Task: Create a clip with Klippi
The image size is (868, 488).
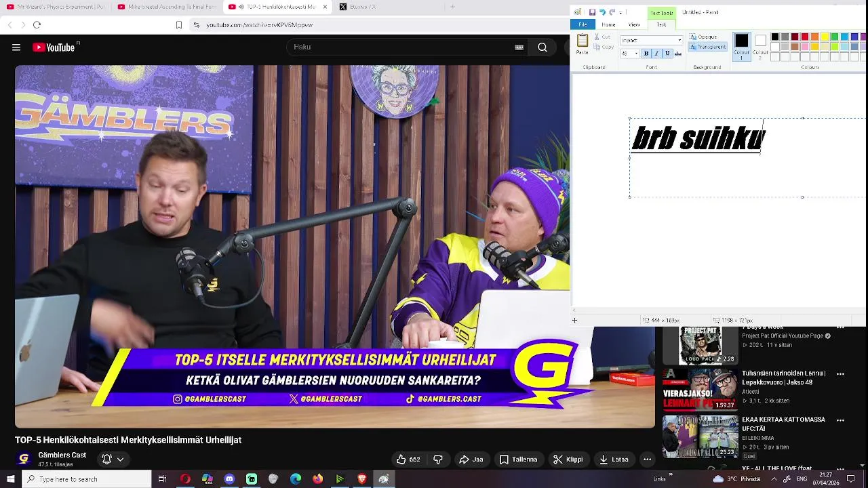Action: coord(568,460)
